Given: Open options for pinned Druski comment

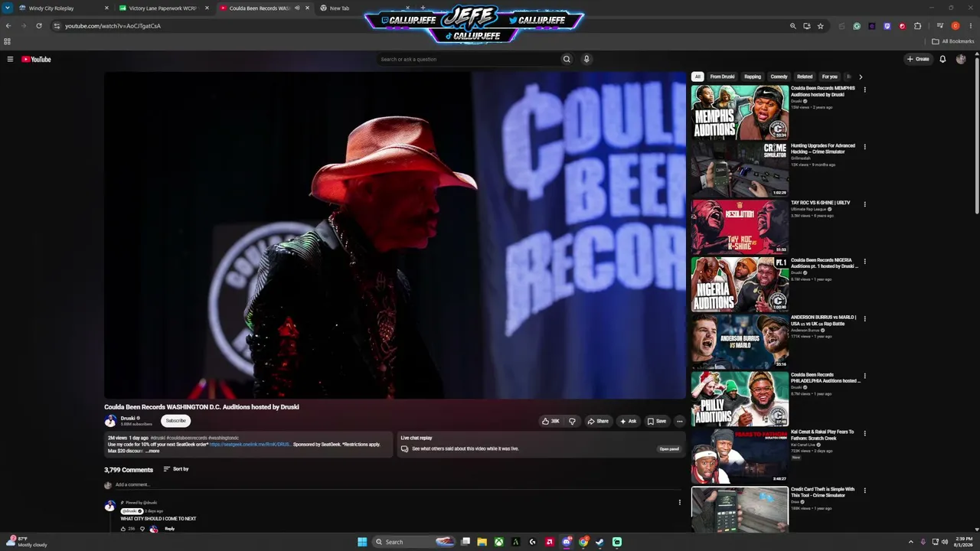Looking at the screenshot, I should [x=679, y=503].
